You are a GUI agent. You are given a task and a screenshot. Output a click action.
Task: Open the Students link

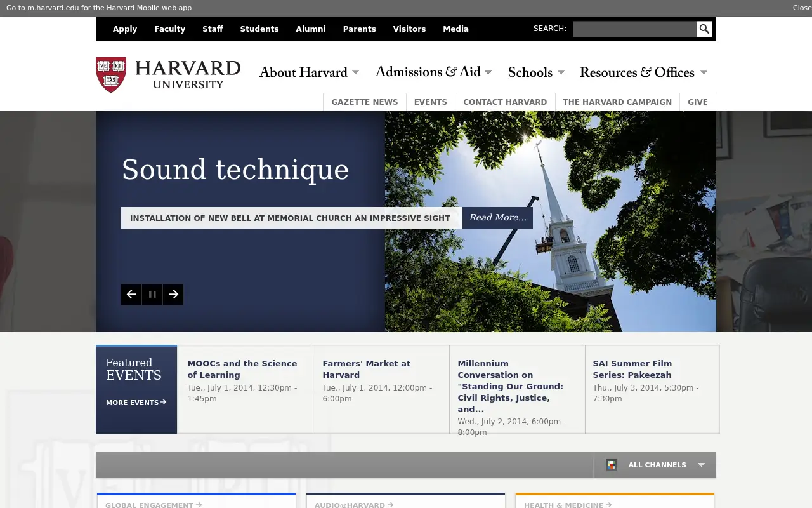(259, 29)
